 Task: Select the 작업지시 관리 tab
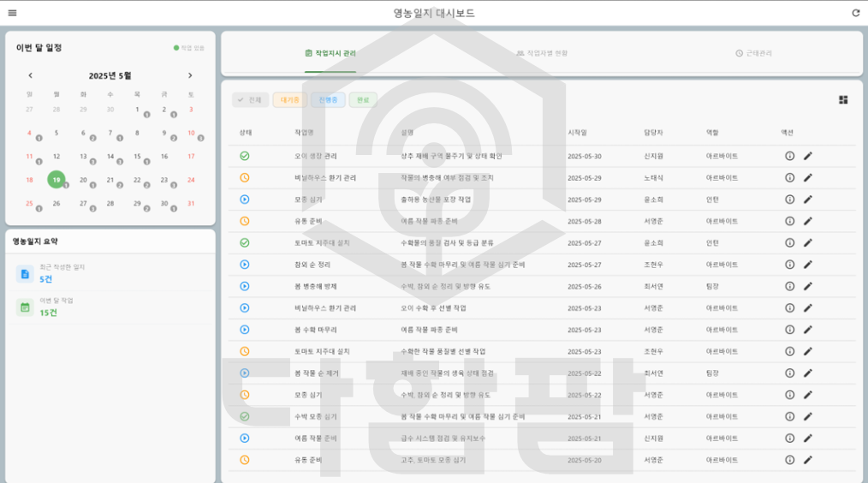click(x=330, y=53)
